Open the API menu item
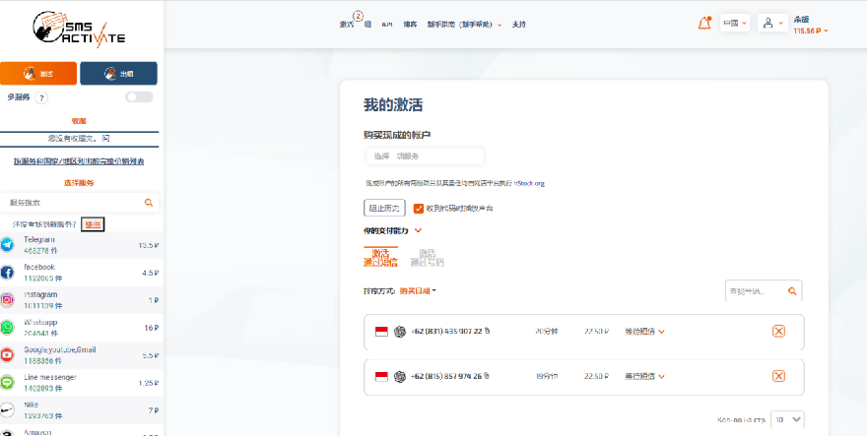 [387, 24]
